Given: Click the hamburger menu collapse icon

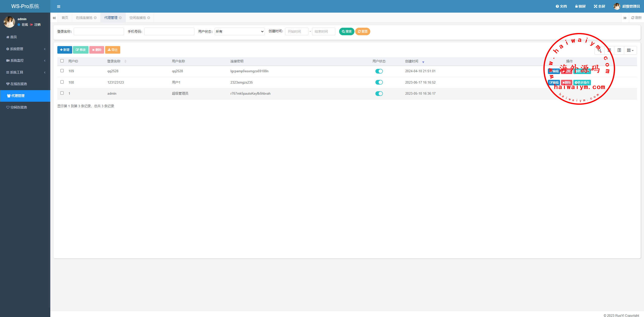Looking at the screenshot, I should (59, 7).
